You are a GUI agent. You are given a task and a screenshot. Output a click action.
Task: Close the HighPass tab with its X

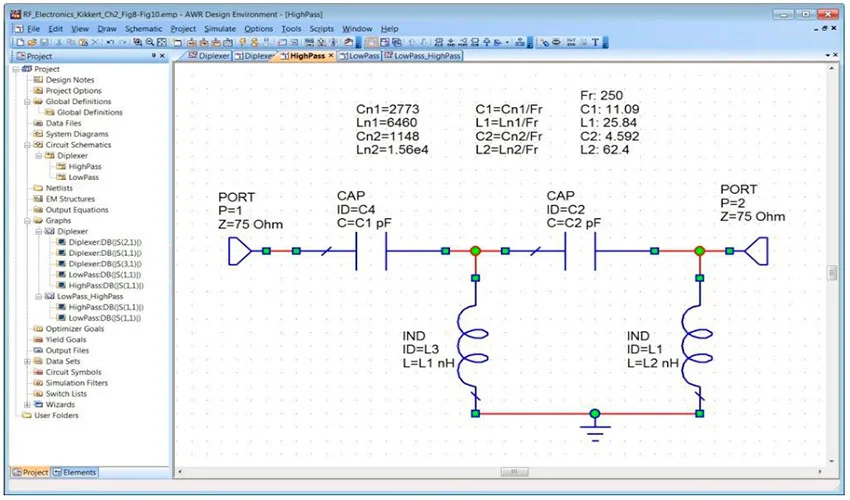331,57
